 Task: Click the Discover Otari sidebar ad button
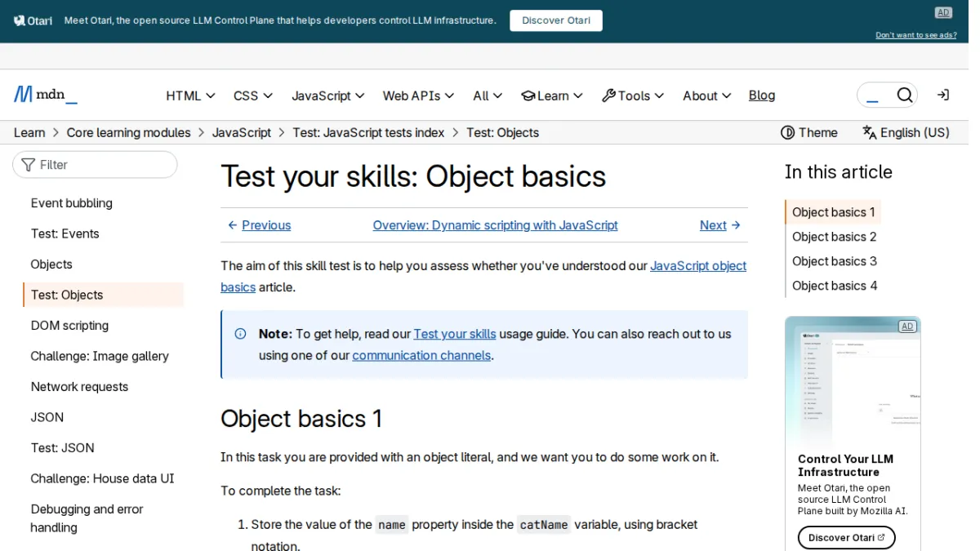click(x=847, y=537)
